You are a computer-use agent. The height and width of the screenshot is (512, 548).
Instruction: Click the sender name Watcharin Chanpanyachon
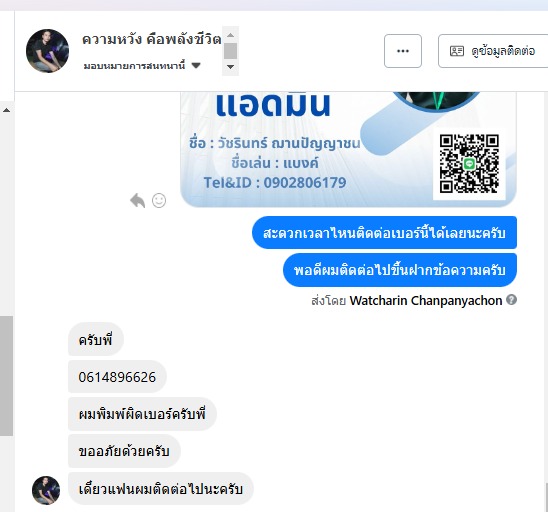(426, 301)
